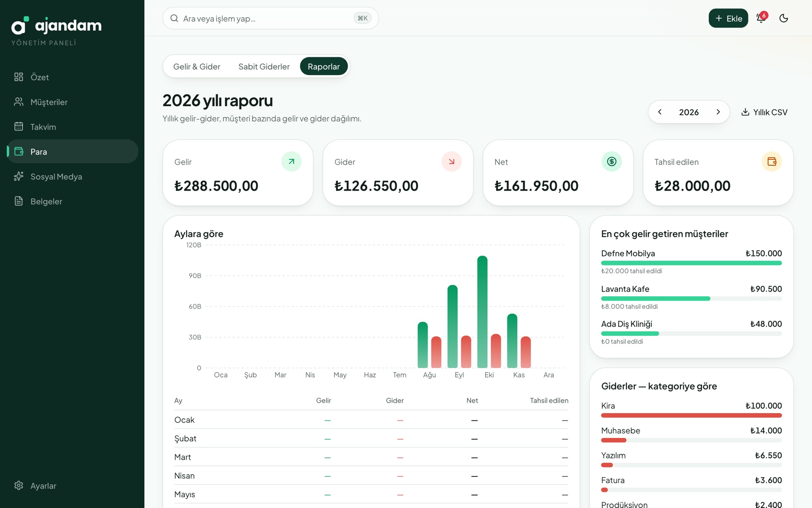The image size is (812, 508).
Task: Click the Gider down-arrow card icon
Action: pos(452,162)
